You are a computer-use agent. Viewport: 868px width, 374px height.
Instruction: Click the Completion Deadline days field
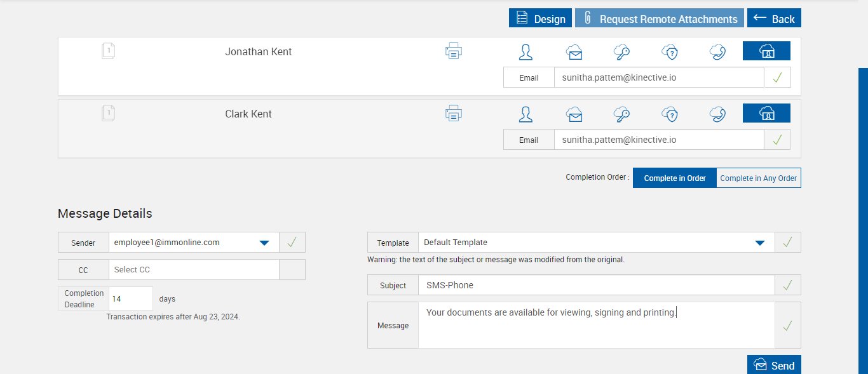click(131, 298)
